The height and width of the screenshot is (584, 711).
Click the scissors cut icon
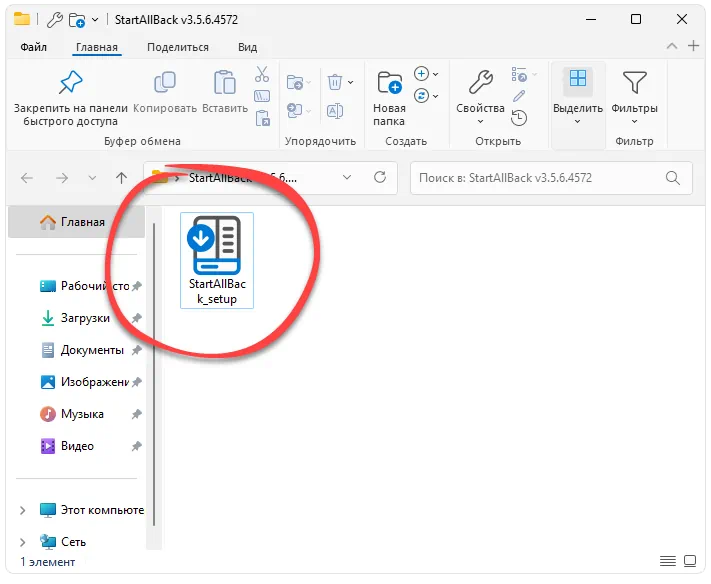coord(262,74)
